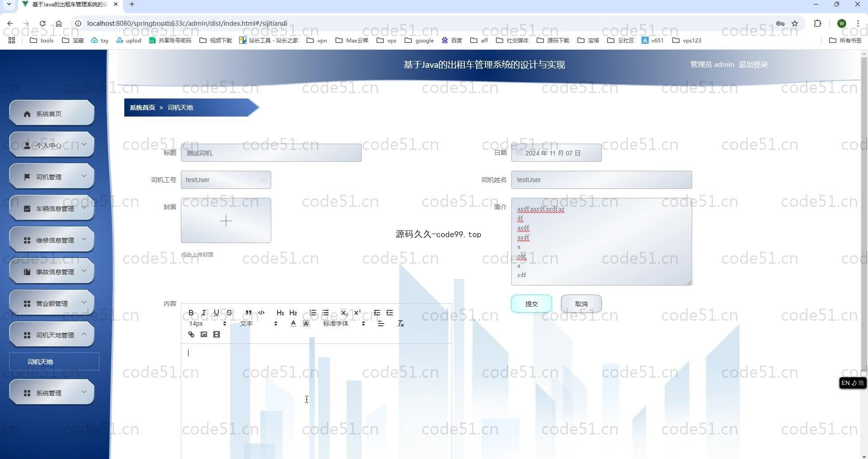Open the 百度 bookmark
The height and width of the screenshot is (459, 868).
[452, 40]
